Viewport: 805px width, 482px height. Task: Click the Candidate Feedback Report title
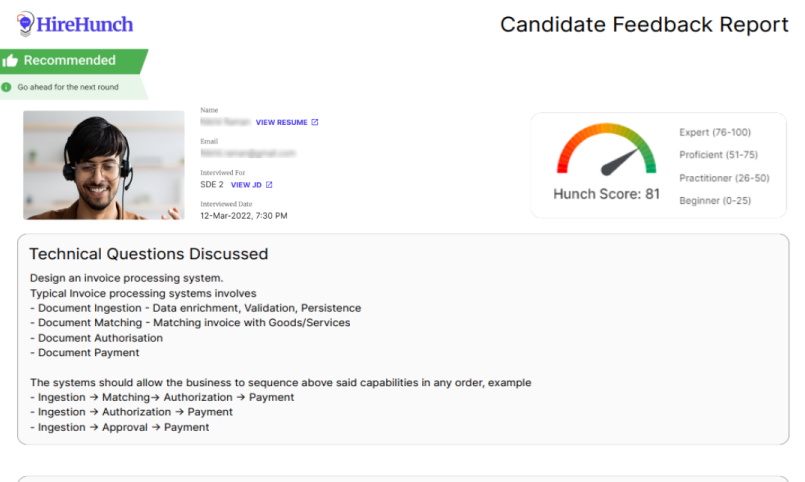(644, 25)
